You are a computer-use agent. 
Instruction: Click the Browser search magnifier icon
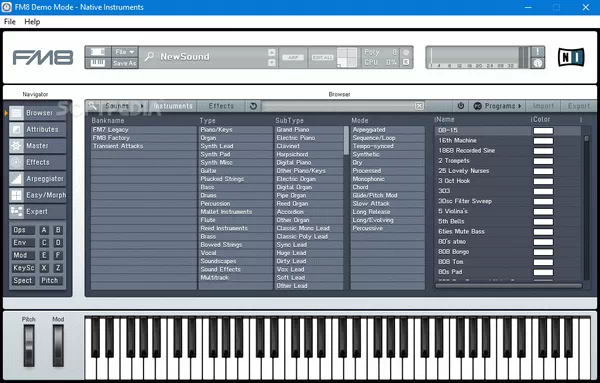92,106
